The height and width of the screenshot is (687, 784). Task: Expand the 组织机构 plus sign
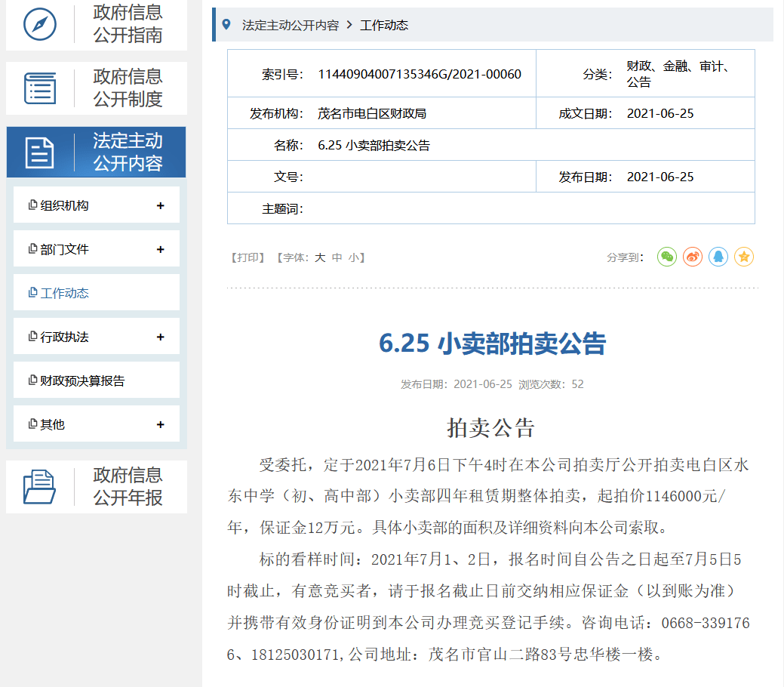click(161, 205)
